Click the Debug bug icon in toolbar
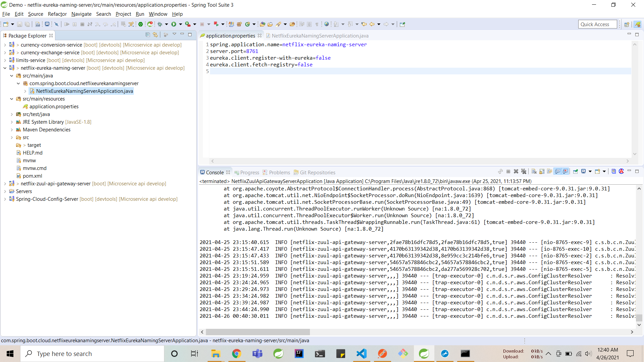 point(160,24)
